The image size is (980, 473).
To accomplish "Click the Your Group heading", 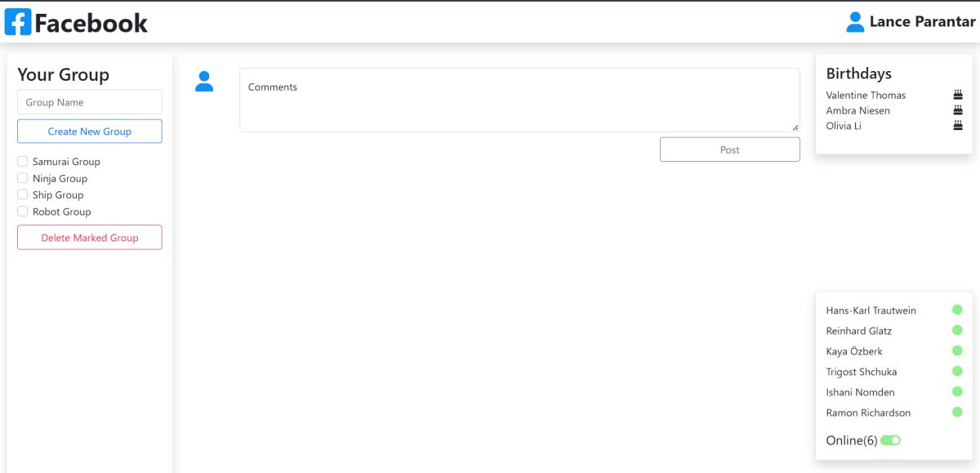I will point(63,74).
